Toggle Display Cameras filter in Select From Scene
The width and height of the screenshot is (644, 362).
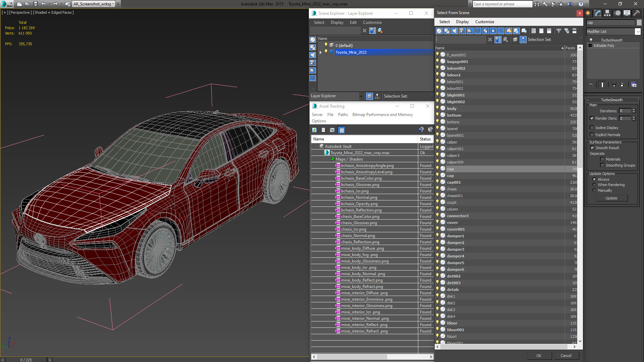coord(462,31)
